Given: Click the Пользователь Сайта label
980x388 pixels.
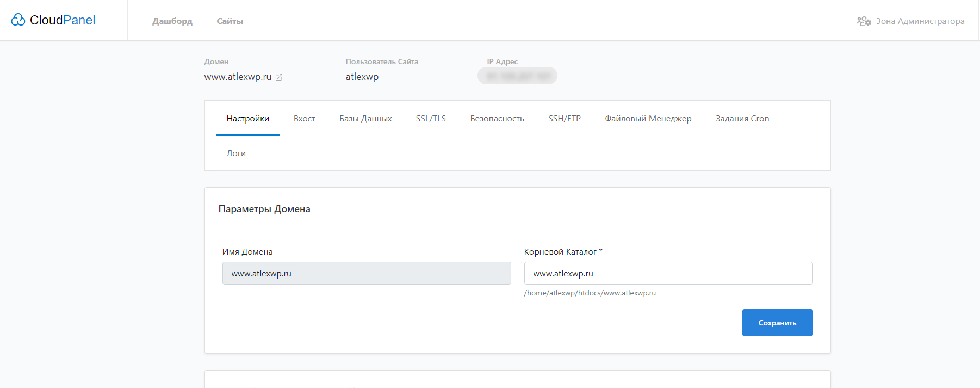Looking at the screenshot, I should (382, 61).
